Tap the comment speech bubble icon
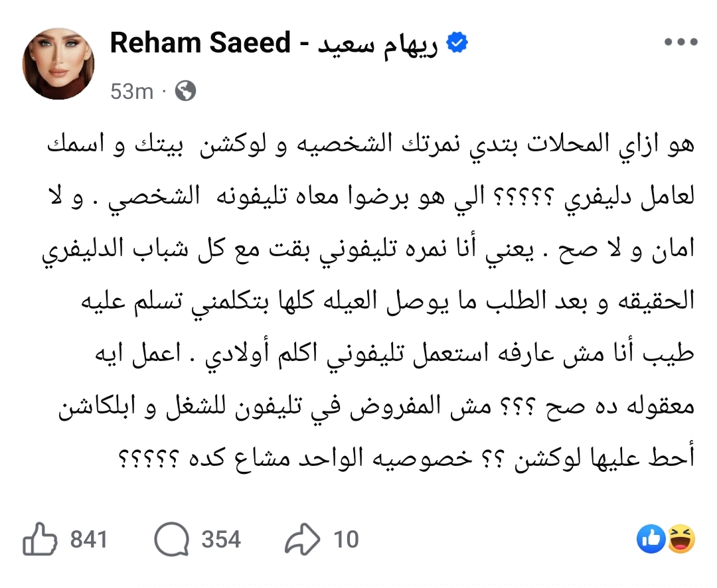Screen dimensions: 717x588 click(171, 541)
